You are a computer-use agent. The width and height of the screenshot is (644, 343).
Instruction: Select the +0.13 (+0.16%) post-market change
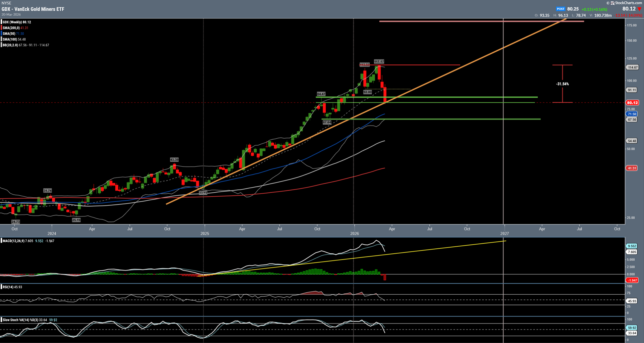click(x=594, y=9)
